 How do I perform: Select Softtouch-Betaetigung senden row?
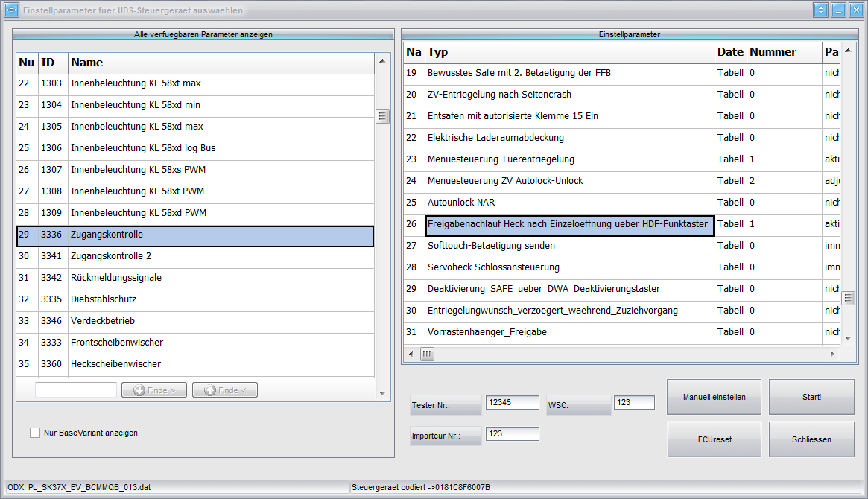(x=622, y=246)
